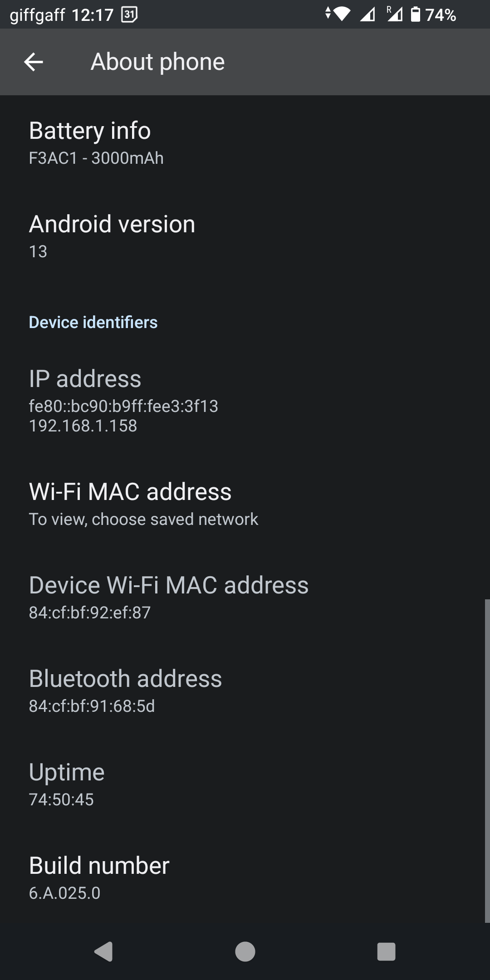Tap the Device identifiers section header
The height and width of the screenshot is (980, 490).
click(93, 322)
